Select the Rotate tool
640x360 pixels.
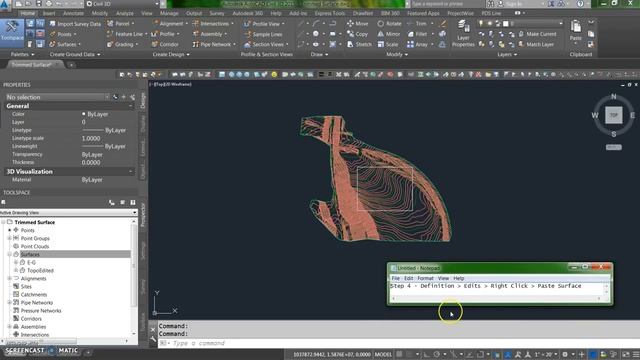(389, 24)
